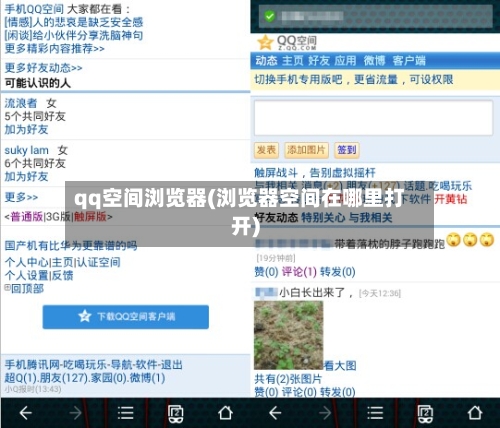Screen dimensions: 500x428
Task: Click the QQ空间 star logo
Action: pos(265,43)
